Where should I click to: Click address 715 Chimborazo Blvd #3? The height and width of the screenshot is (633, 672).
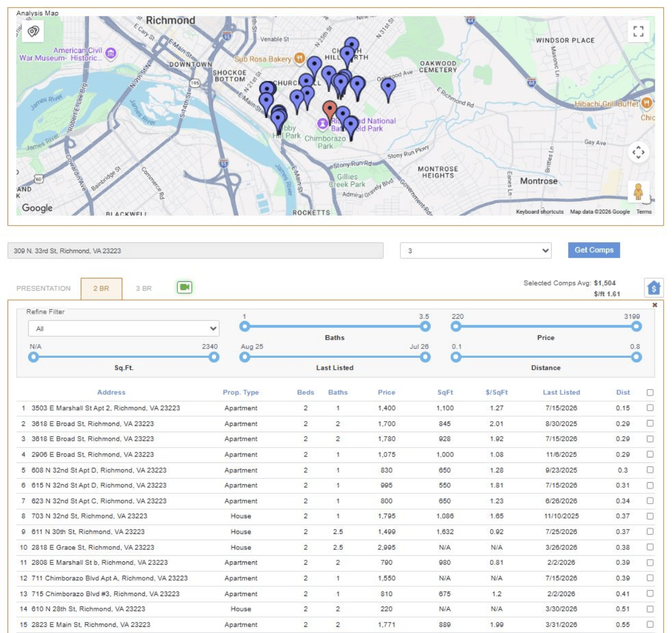[x=105, y=594]
